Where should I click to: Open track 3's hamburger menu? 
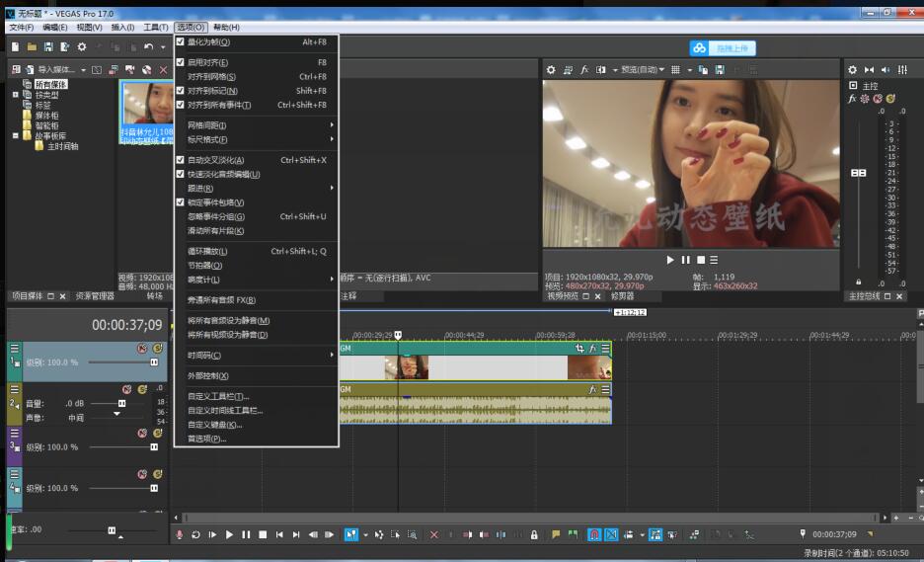click(15, 433)
